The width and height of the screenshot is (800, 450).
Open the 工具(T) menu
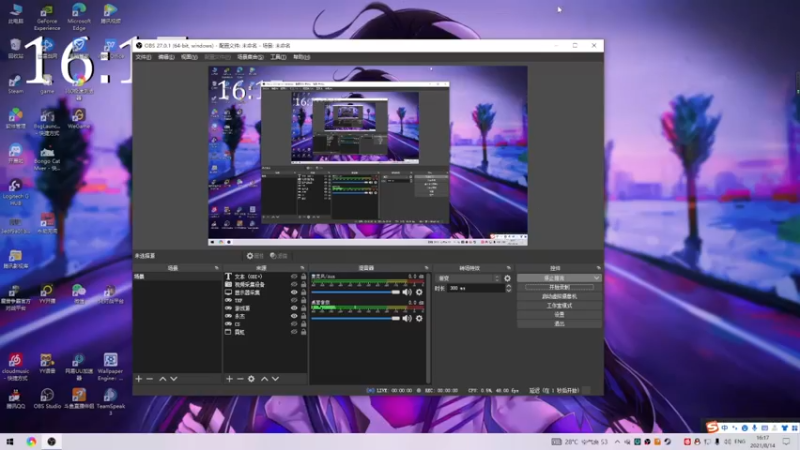pos(278,57)
